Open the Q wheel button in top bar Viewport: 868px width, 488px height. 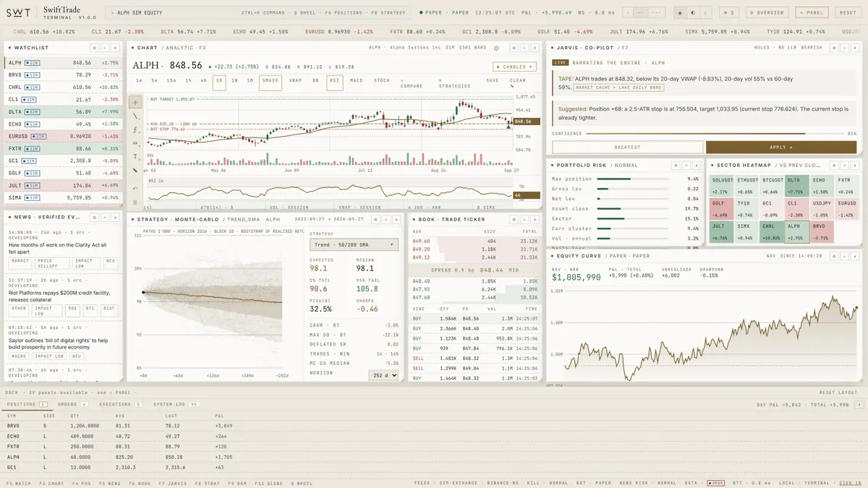729,12
